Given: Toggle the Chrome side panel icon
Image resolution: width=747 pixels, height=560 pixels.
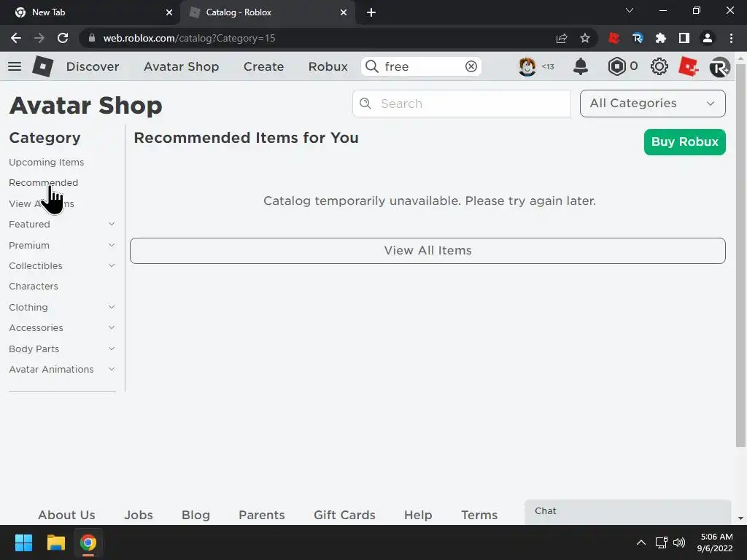Looking at the screenshot, I should [x=684, y=38].
